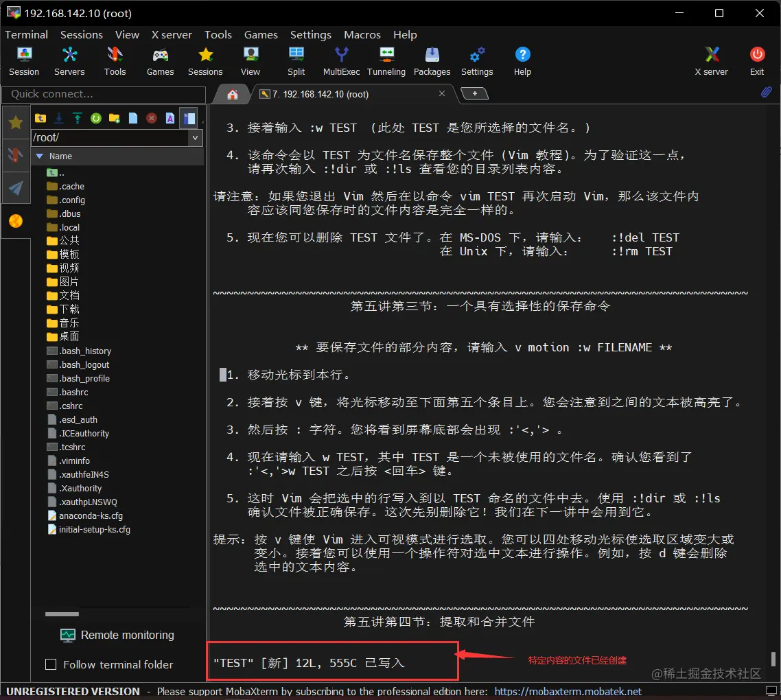Select the 桌面 folder

[62, 337]
